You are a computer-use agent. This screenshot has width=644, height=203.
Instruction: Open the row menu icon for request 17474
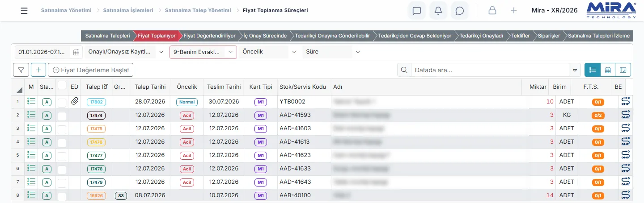point(31,115)
